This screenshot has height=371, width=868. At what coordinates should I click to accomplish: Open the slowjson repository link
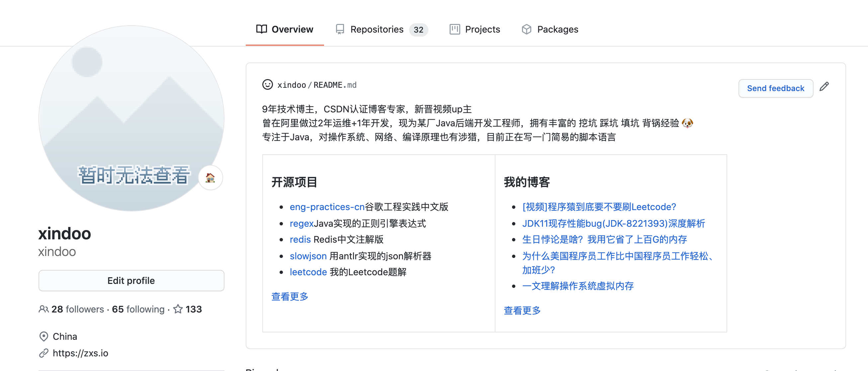click(x=308, y=256)
